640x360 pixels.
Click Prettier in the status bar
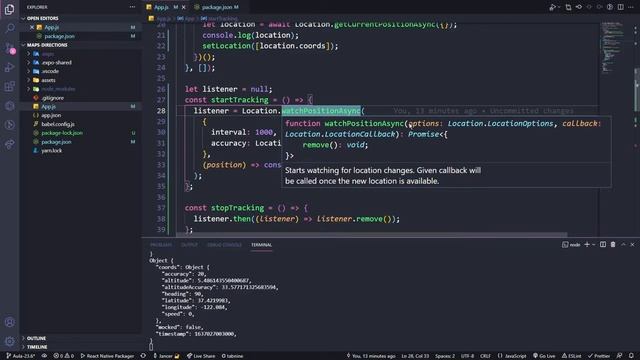pos(599,356)
